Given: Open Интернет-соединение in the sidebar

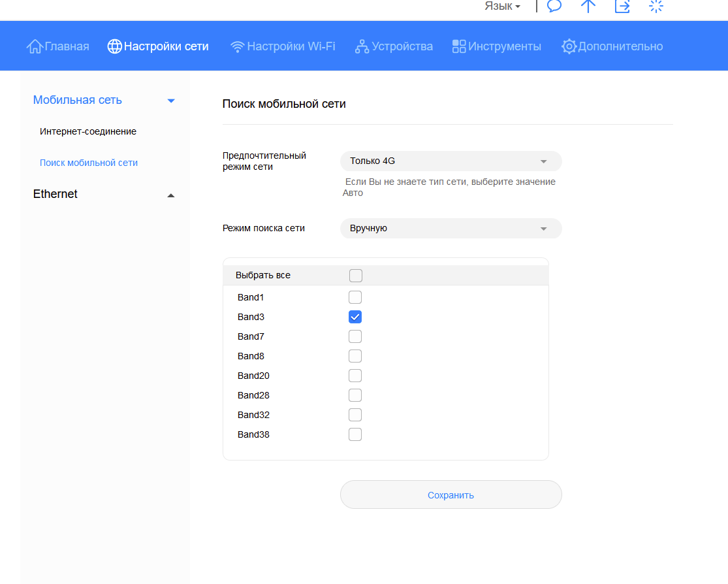Looking at the screenshot, I should pyautogui.click(x=88, y=131).
